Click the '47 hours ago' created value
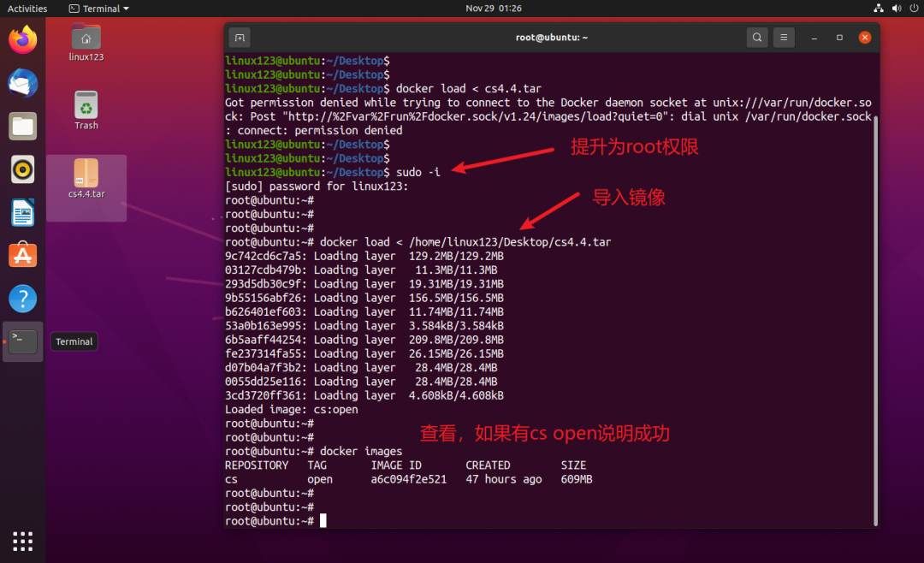This screenshot has width=924, height=563. [x=503, y=479]
